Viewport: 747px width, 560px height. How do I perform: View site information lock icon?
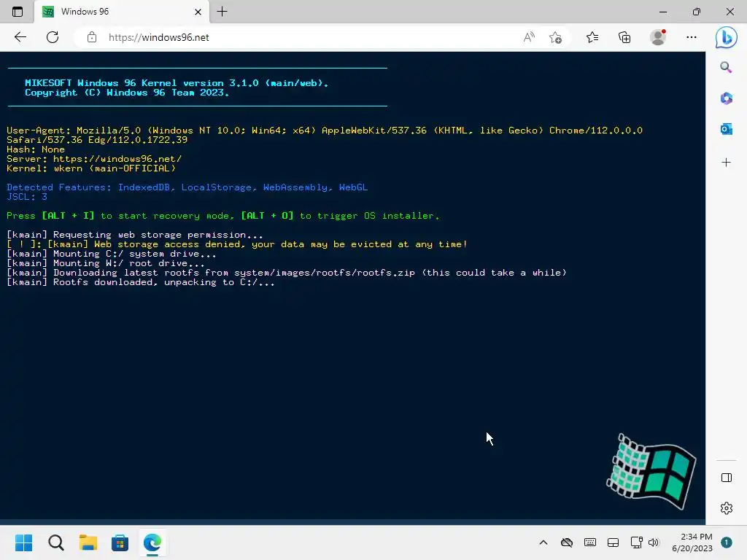coord(92,37)
